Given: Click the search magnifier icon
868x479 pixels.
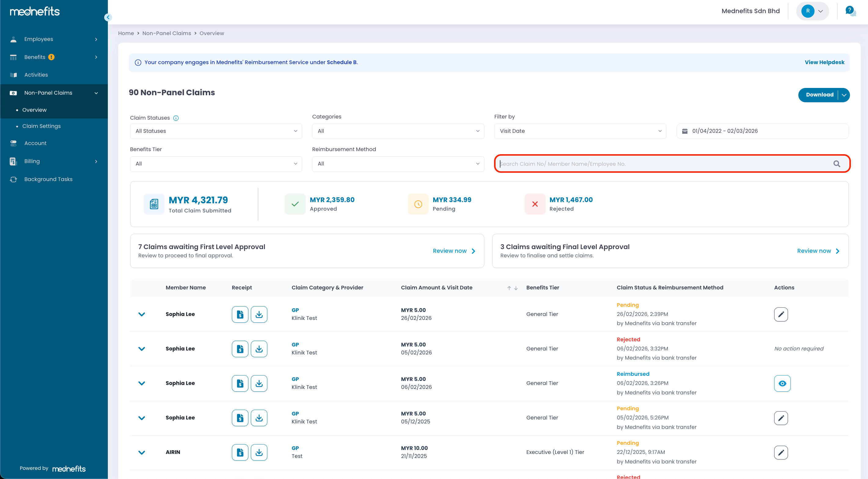Looking at the screenshot, I should 837,164.
